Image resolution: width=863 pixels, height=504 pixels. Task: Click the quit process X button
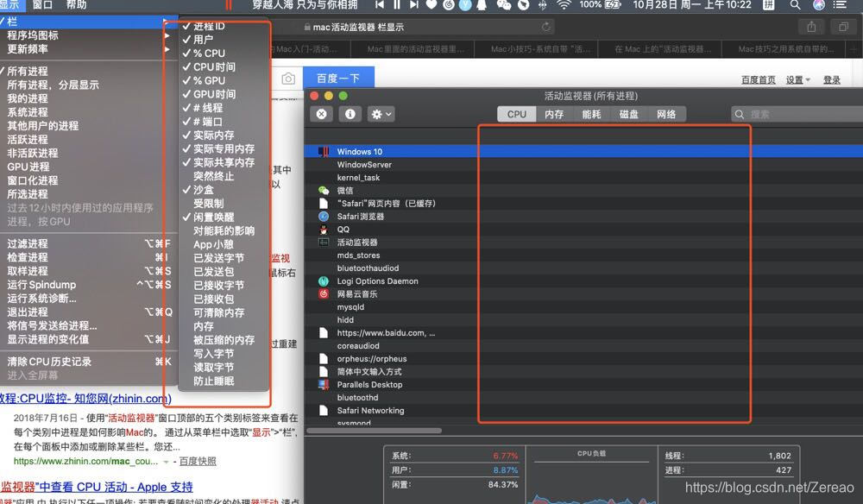(x=321, y=114)
